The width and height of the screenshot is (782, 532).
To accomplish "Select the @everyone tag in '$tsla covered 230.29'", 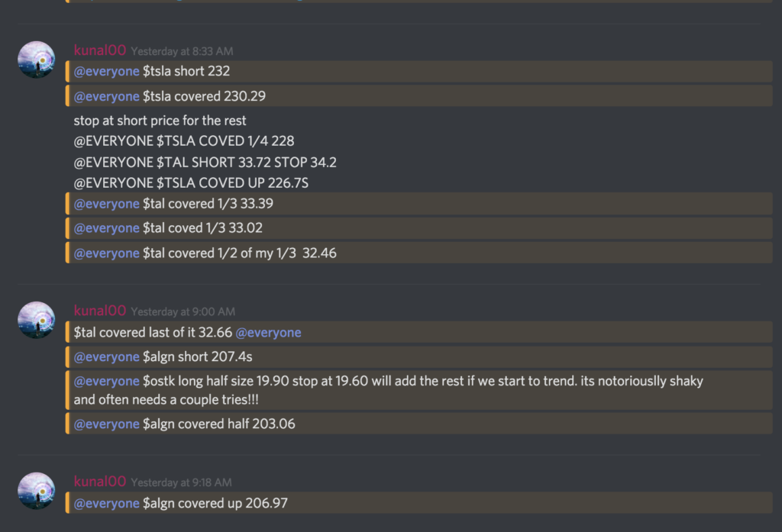I will click(x=106, y=95).
